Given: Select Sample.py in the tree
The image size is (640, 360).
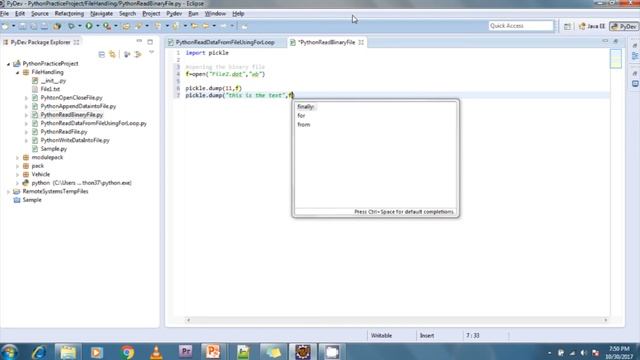Looking at the screenshot, I should click(53, 149).
